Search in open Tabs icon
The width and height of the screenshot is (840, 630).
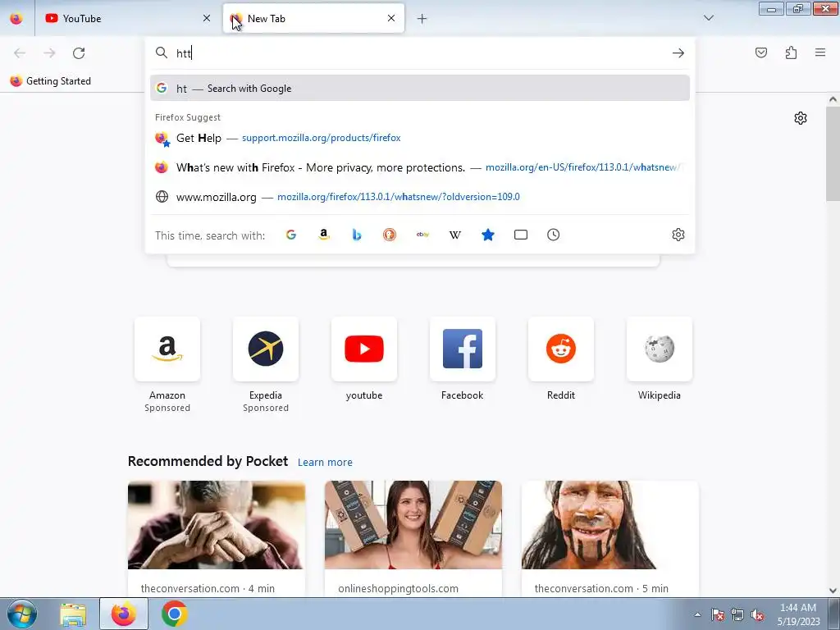(521, 235)
